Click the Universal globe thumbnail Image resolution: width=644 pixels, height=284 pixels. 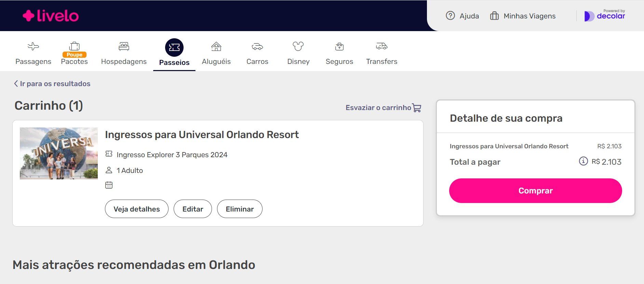59,153
